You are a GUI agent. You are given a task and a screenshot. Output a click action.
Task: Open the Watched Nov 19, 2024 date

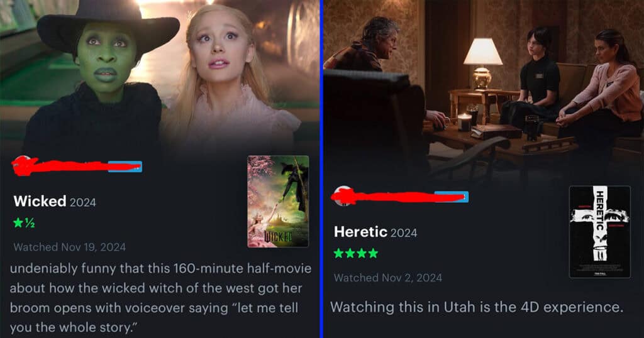69,247
